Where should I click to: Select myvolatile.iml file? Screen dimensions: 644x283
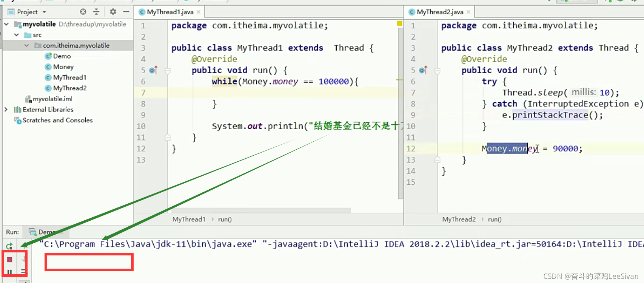(x=49, y=99)
